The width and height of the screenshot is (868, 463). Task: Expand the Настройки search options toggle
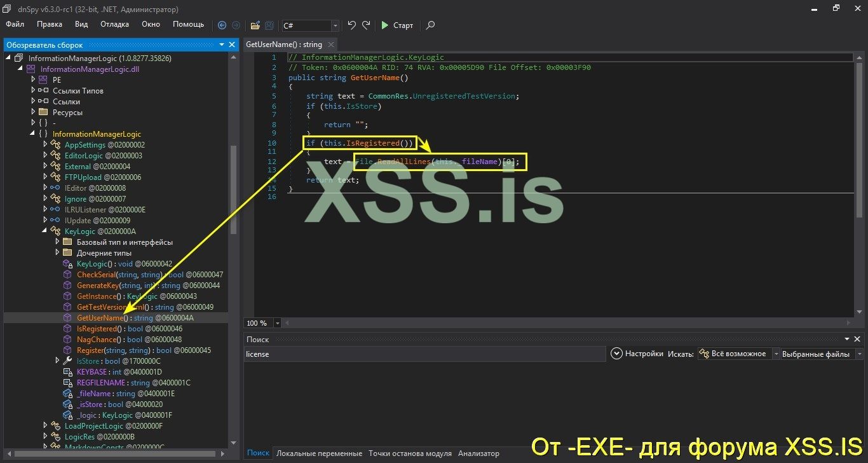616,354
